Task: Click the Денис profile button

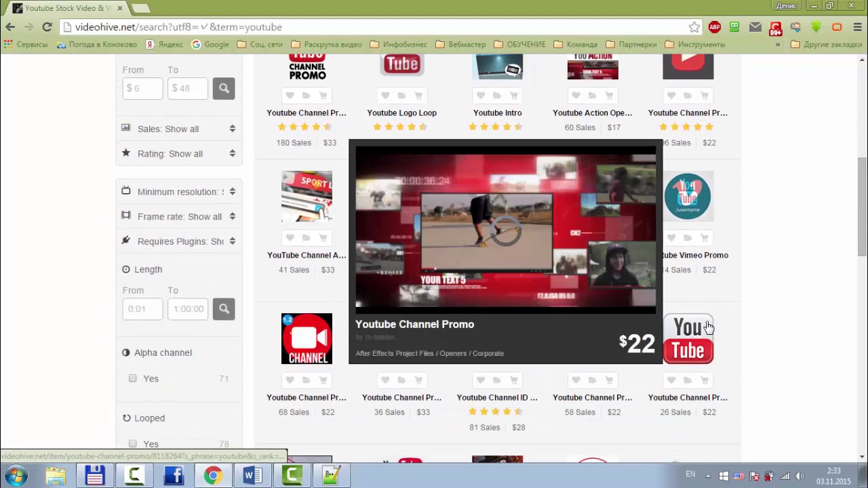Action: pyautogui.click(x=786, y=6)
